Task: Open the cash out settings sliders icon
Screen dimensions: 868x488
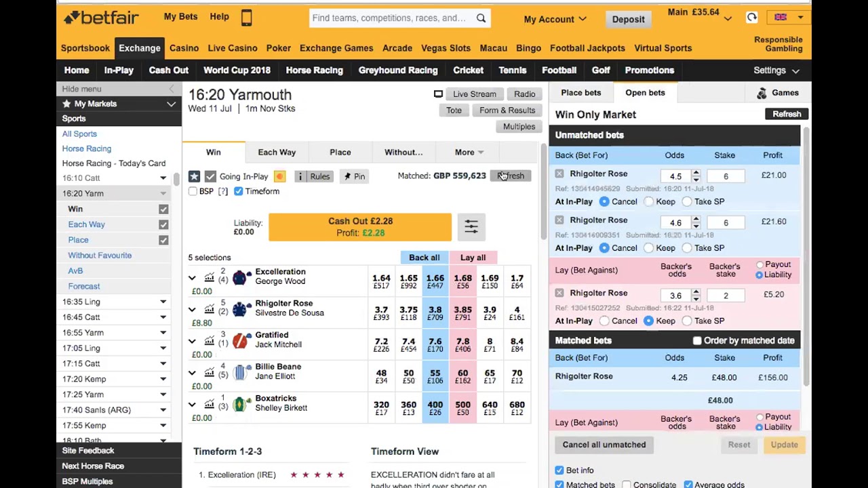Action: pyautogui.click(x=471, y=227)
